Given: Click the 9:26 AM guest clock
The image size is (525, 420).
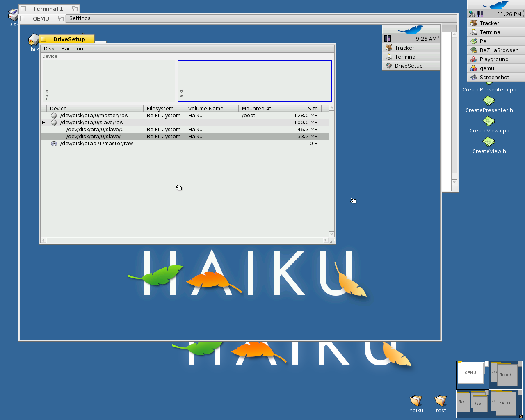Looking at the screenshot, I should (426, 39).
